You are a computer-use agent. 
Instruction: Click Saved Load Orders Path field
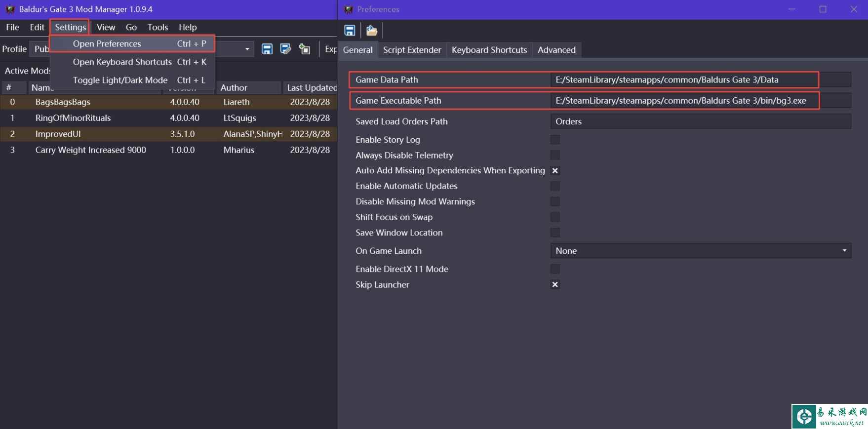[x=701, y=121]
